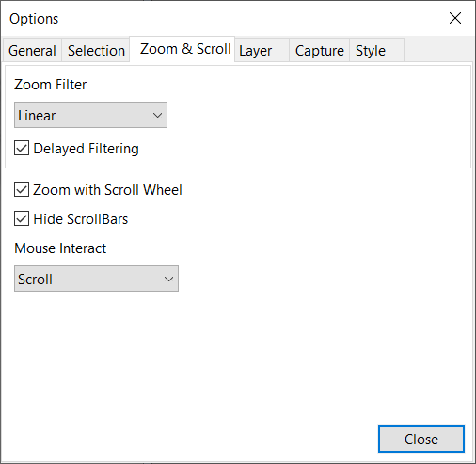Open the Mouse Interact combo box showing Scroll
476x464 pixels.
tap(96, 279)
